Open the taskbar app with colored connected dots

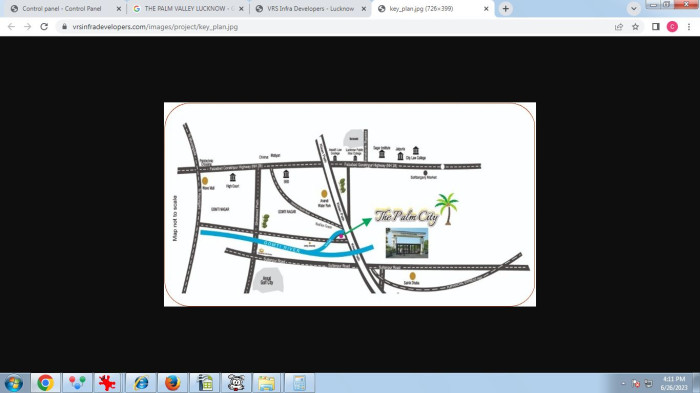pyautogui.click(x=77, y=383)
